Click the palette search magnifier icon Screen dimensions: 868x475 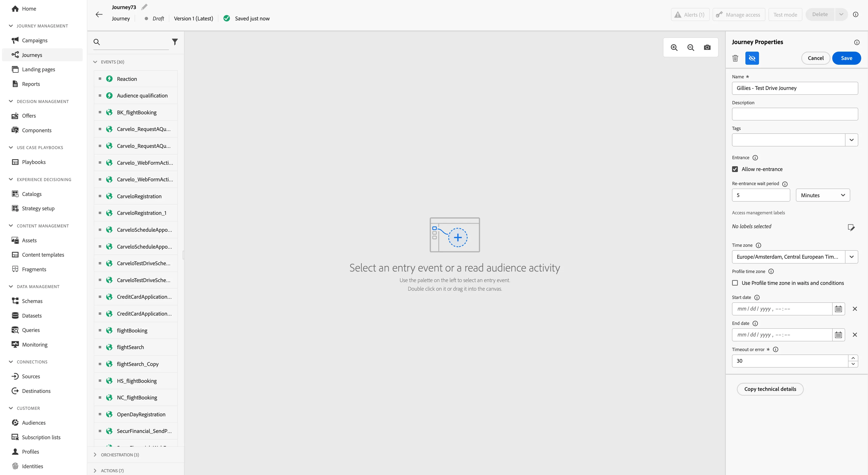[97, 42]
